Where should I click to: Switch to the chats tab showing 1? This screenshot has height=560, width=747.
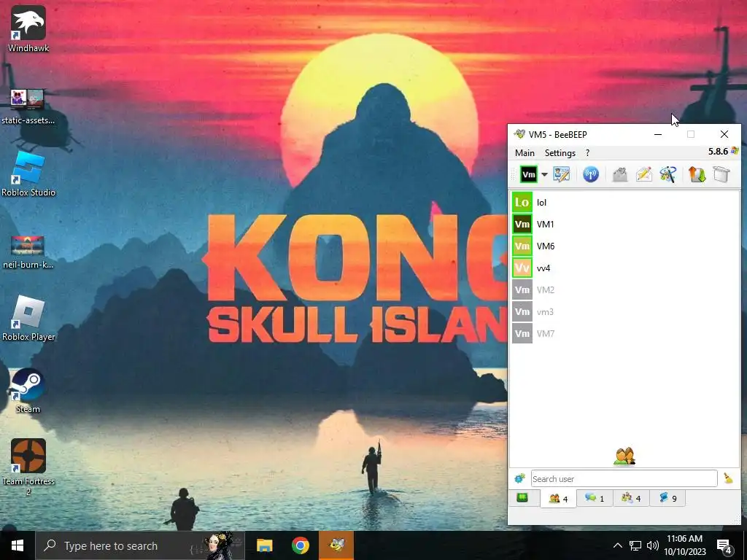[x=595, y=498]
